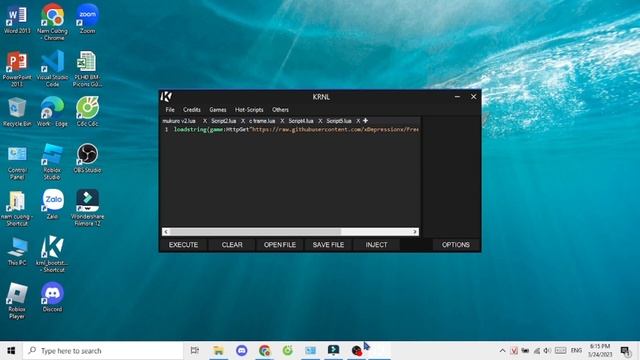Click EXECUTE button in KRNL

(183, 244)
